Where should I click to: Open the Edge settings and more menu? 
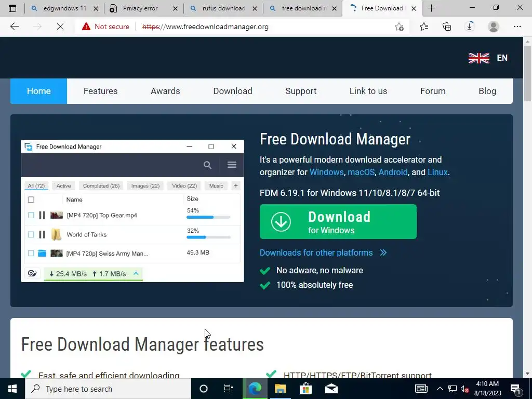click(517, 26)
